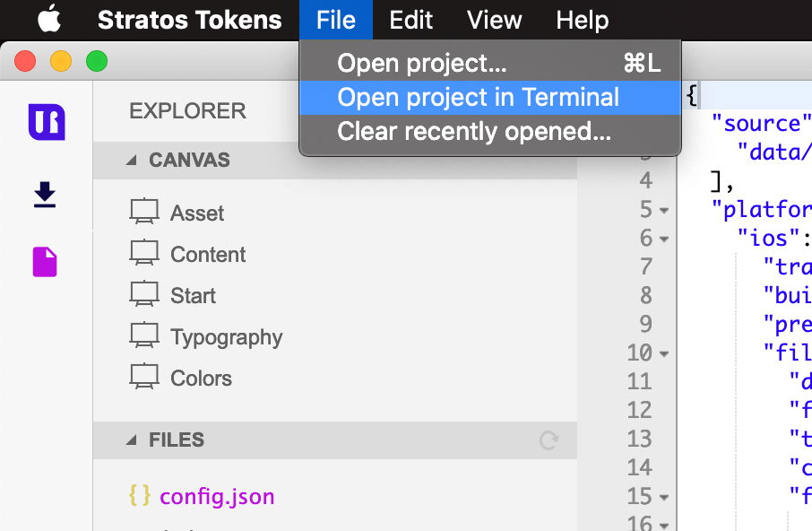Click the "source" key in editor
This screenshot has height=531, width=812.
pyautogui.click(x=761, y=123)
